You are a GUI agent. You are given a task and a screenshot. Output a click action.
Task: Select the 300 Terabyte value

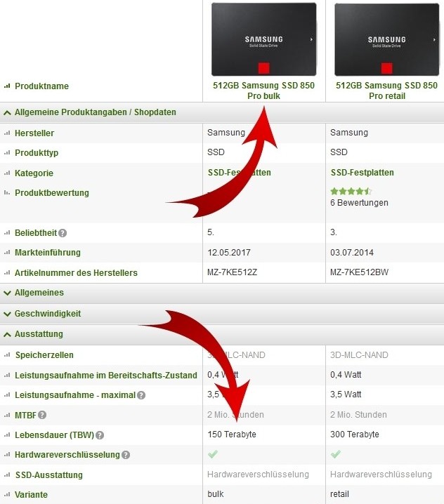355,435
